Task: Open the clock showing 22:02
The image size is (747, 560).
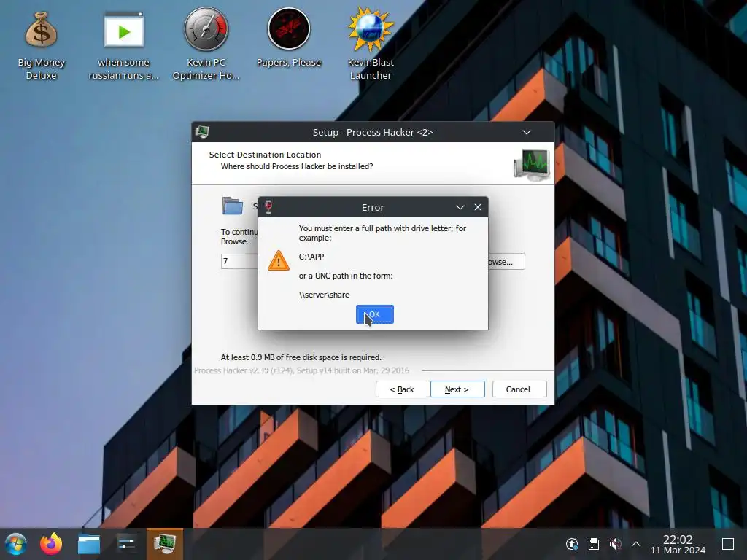Action: pos(678,544)
